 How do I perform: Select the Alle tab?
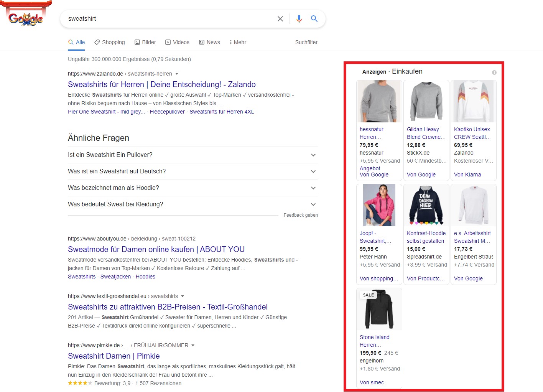coord(76,42)
